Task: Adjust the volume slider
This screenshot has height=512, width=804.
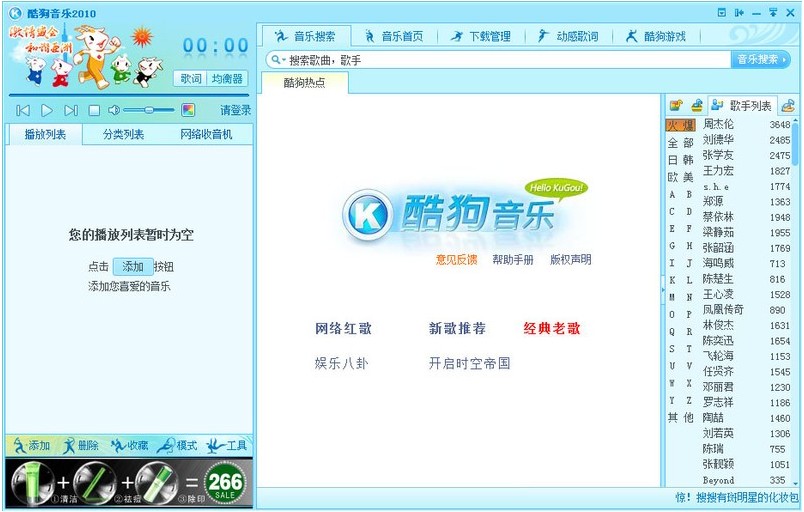Action: click(149, 110)
